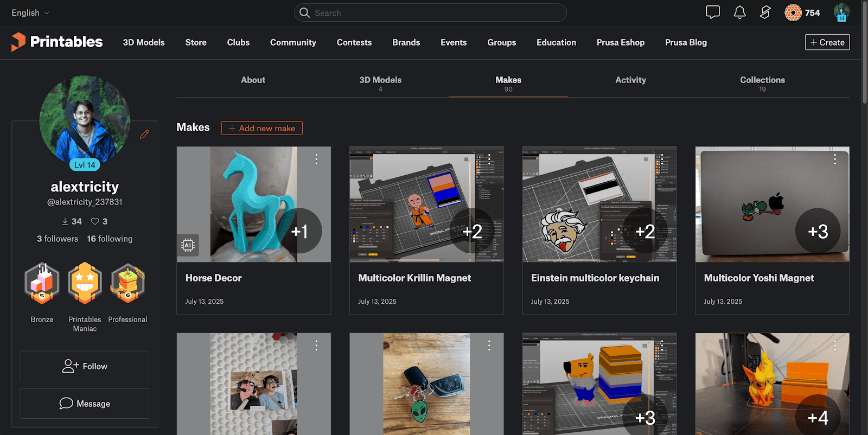Open three-dot menu on Horse Decor card
Screen dimensions: 868x435
coord(316,159)
